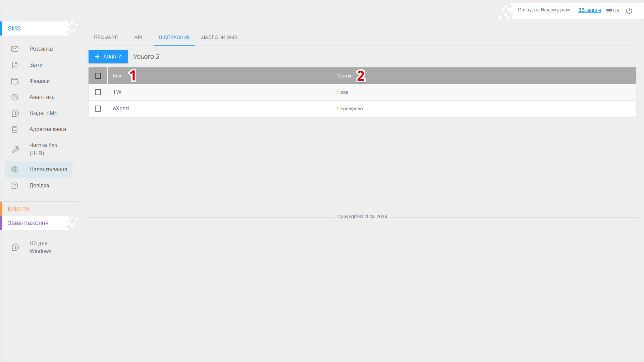The image size is (644, 362).
Task: Click the Вхідні SMS download icon
Action: pyautogui.click(x=15, y=113)
